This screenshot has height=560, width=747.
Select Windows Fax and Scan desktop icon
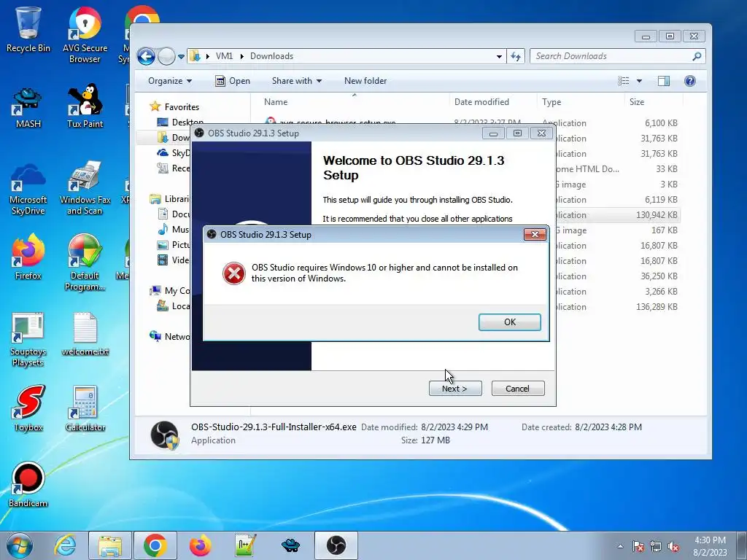coord(85,188)
